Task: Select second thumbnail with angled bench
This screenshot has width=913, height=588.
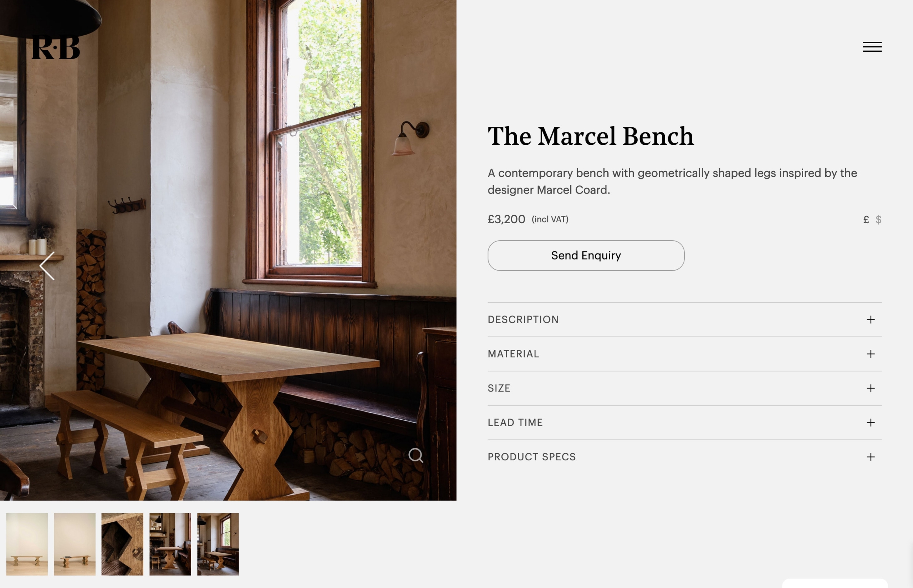Action: coord(75,544)
